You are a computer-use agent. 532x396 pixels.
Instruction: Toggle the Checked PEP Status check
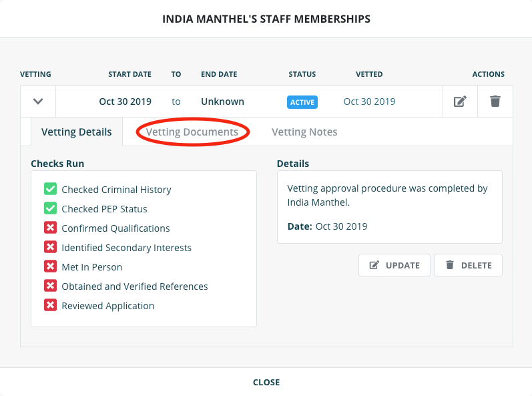[x=50, y=209]
